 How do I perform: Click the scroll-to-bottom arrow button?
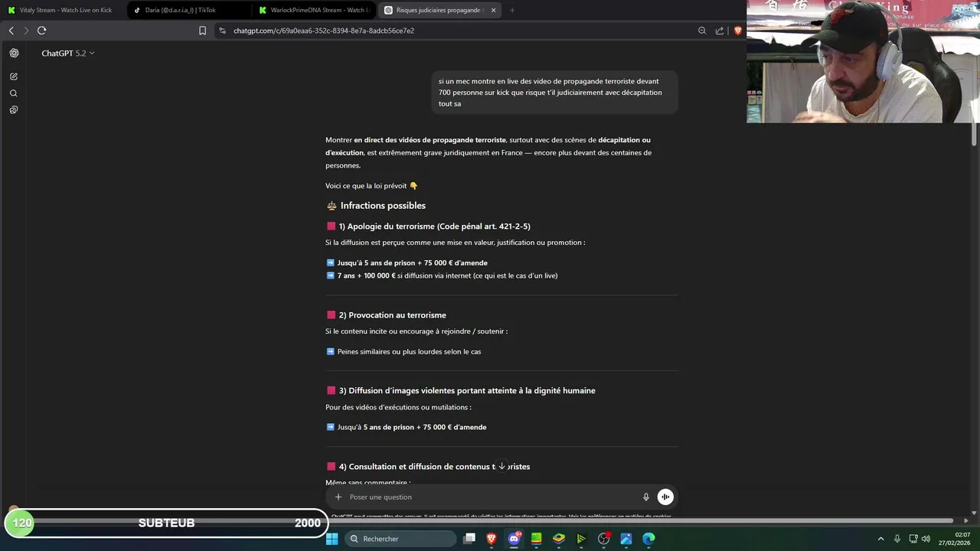[x=501, y=466]
